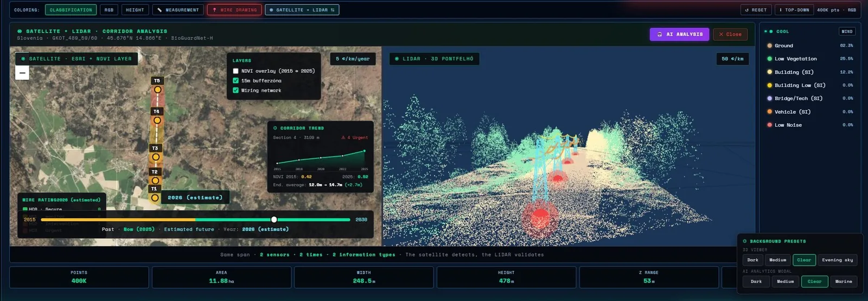This screenshot has height=301, width=868.
Task: Click the ruler icon on Measurement button
Action: pyautogui.click(x=159, y=10)
